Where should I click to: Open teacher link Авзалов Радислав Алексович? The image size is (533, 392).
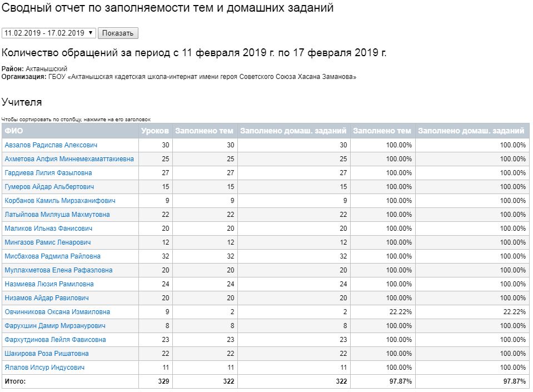tap(51, 145)
